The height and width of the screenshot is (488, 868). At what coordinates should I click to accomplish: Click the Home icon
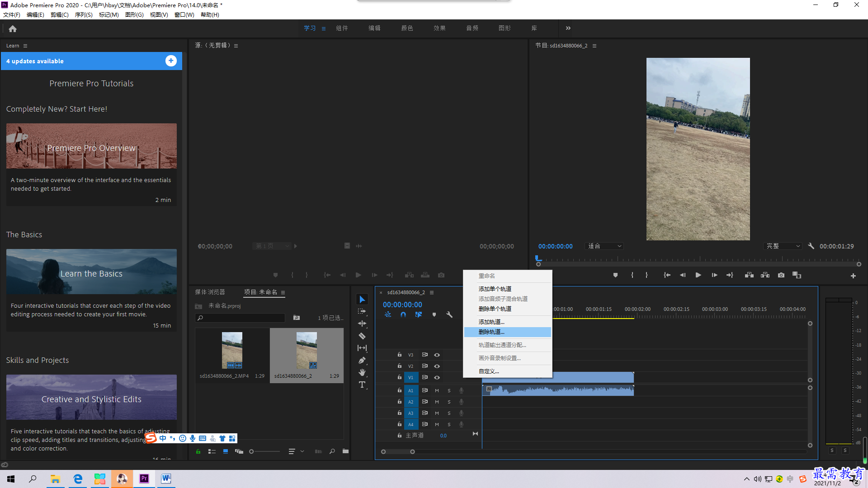(x=13, y=28)
